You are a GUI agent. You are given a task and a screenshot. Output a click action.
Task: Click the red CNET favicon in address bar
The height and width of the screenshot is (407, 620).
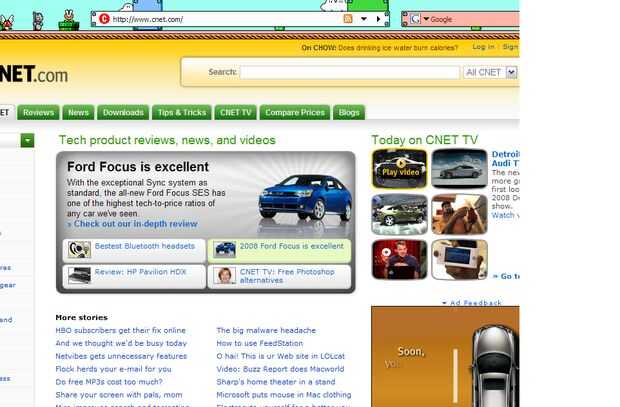point(104,19)
